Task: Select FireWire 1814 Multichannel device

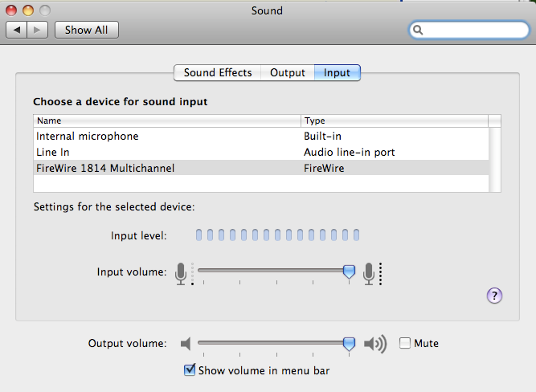Action: pos(261,168)
